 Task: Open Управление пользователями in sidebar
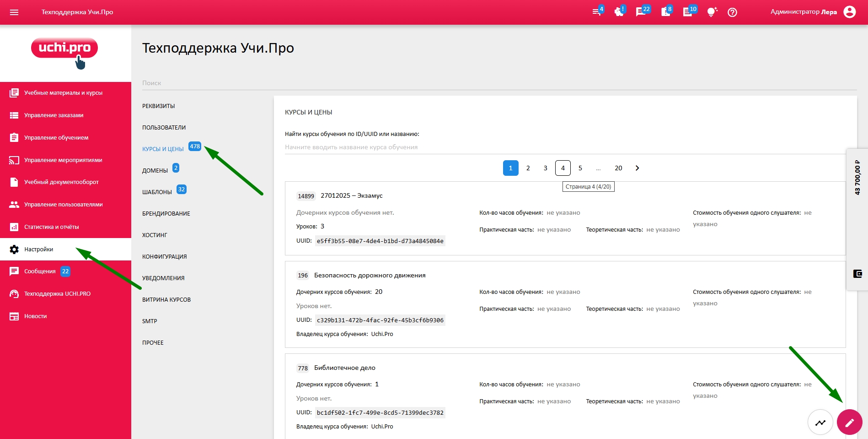click(65, 205)
